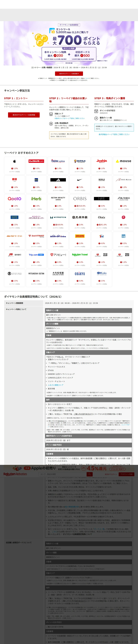Screen dimensions: 138x644
Task: Click the 7.0% rate under Nike
Action: point(80,187)
